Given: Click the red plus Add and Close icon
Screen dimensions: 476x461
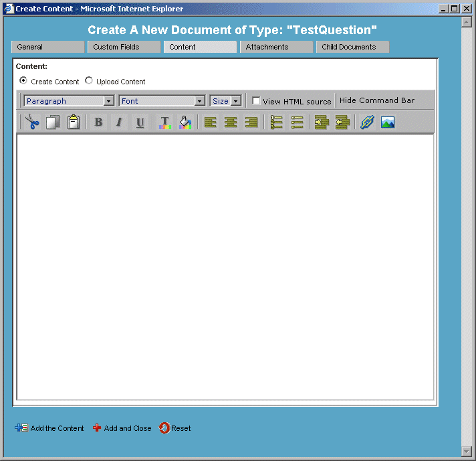Looking at the screenshot, I should click(x=97, y=428).
